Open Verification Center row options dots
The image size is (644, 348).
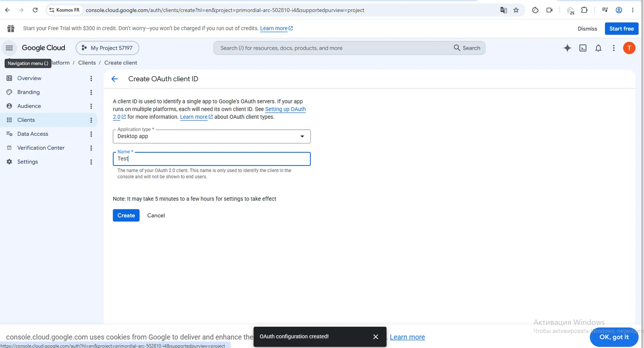tap(91, 148)
